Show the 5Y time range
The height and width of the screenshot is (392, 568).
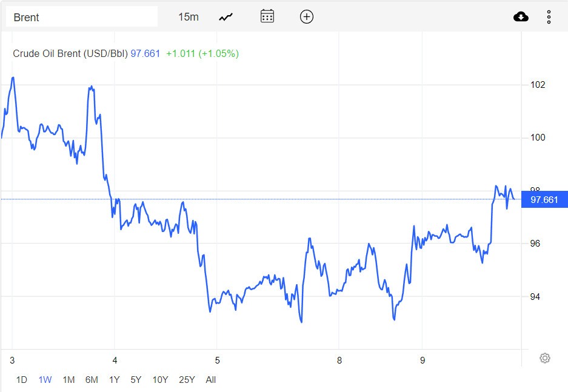136,380
